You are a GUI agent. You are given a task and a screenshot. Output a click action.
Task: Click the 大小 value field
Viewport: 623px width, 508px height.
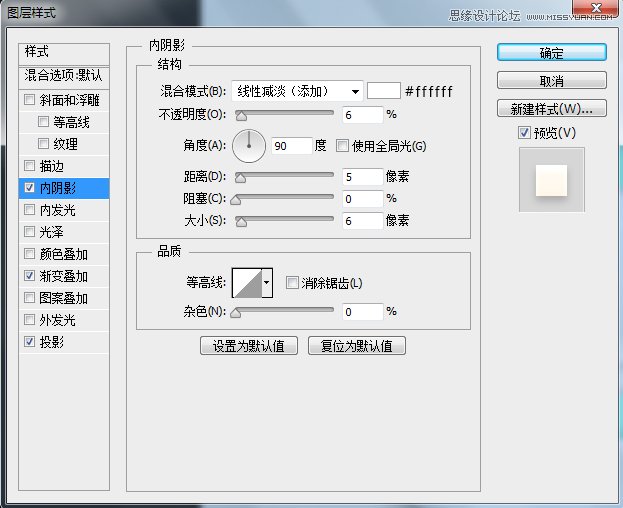point(362,220)
